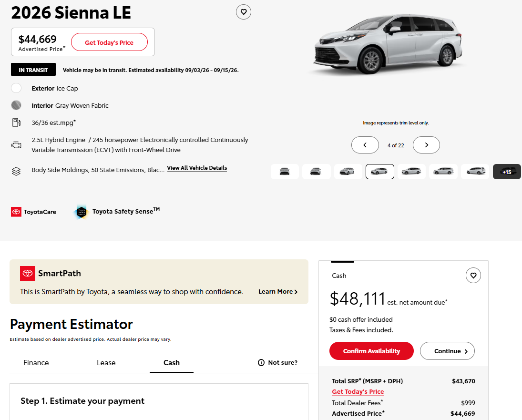Screen dimensions: 522x420
Task: Open the Not sure? info icon
Action: click(x=261, y=362)
